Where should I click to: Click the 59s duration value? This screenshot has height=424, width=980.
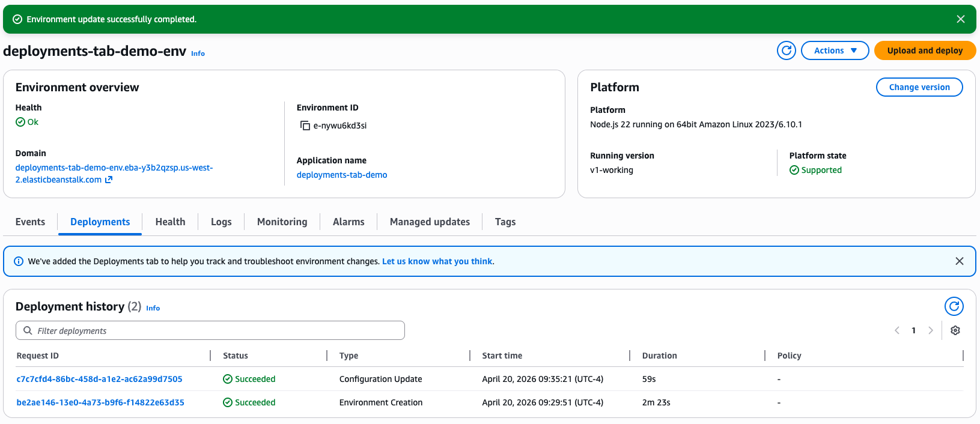tap(649, 379)
